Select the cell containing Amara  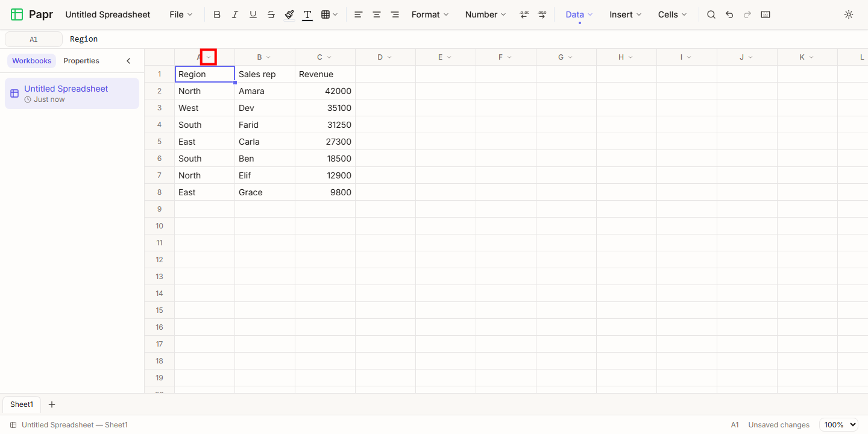click(x=265, y=91)
